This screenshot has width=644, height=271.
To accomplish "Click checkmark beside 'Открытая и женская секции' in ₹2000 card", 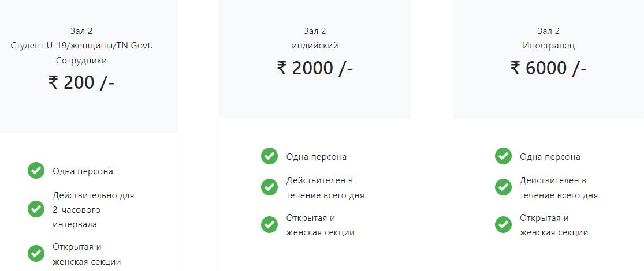I will point(269,224).
